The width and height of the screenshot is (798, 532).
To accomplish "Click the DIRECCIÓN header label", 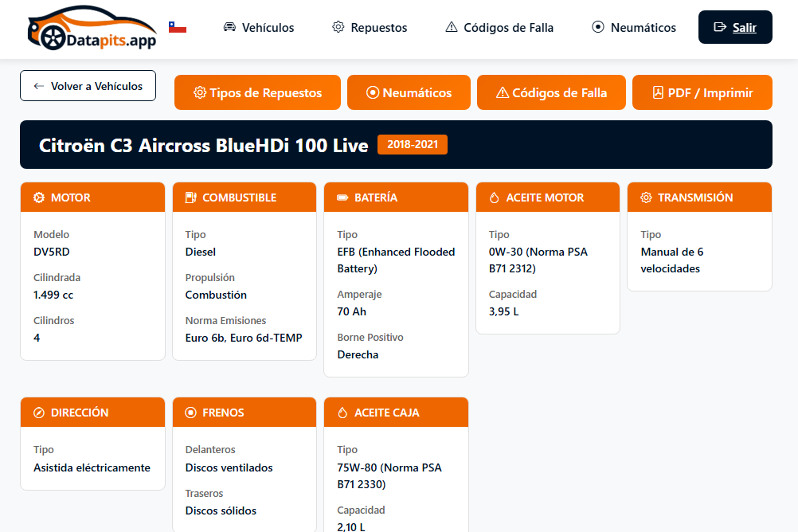I will pos(80,413).
